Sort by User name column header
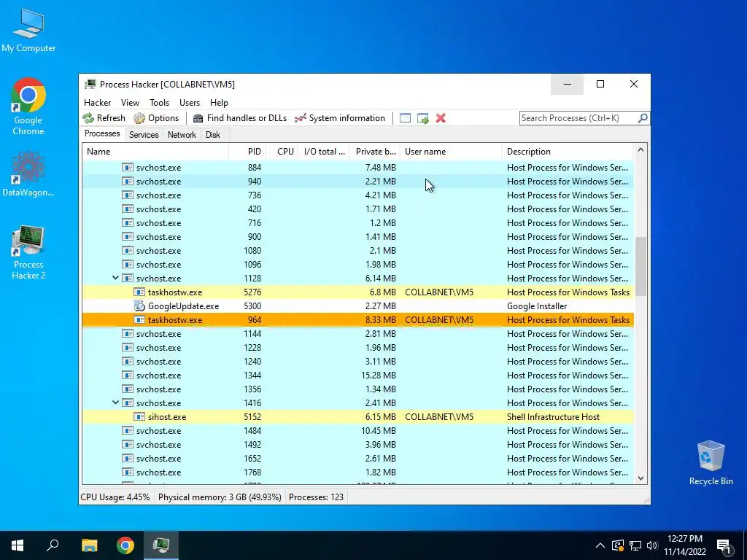This screenshot has width=747, height=560. [451, 152]
